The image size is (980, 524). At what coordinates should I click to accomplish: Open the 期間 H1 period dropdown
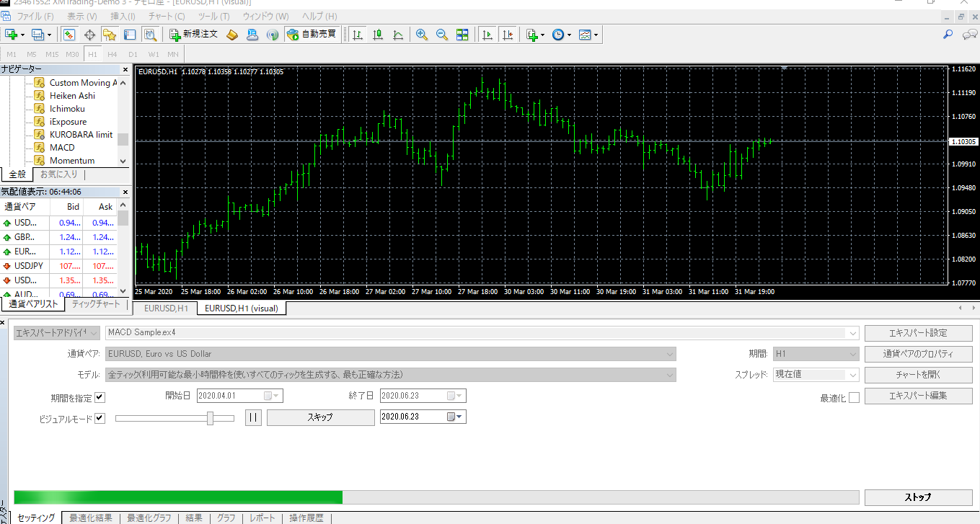click(854, 354)
